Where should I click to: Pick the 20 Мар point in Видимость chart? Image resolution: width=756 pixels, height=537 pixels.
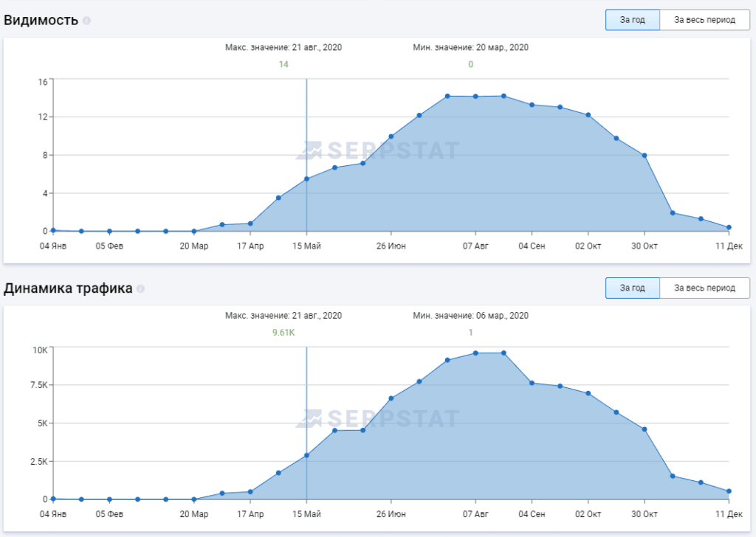click(194, 231)
